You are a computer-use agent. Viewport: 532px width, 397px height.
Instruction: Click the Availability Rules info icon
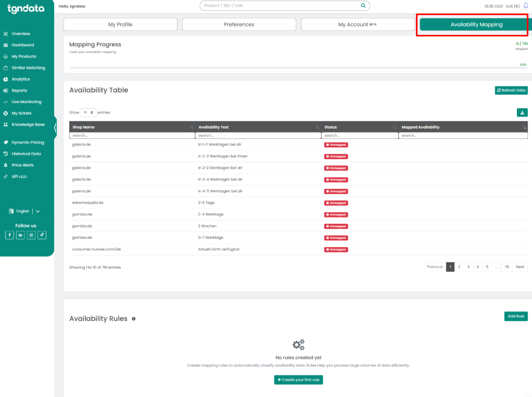coord(134,318)
